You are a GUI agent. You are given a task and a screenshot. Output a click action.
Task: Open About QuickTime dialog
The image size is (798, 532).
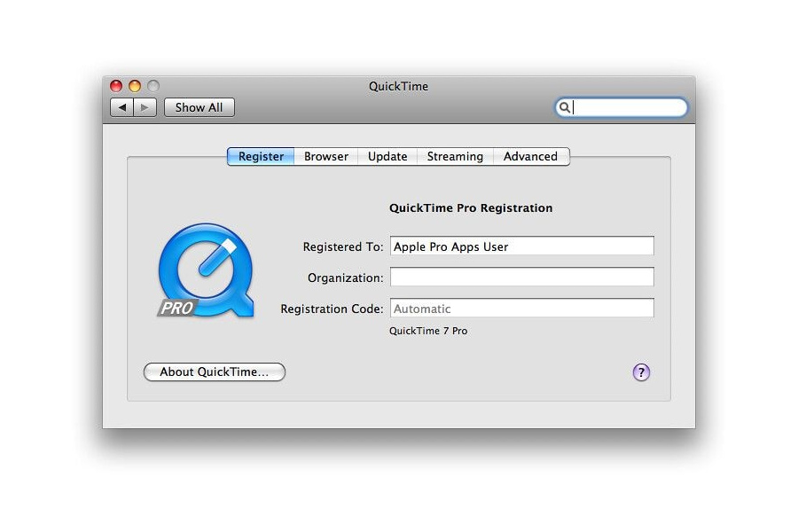pos(215,372)
